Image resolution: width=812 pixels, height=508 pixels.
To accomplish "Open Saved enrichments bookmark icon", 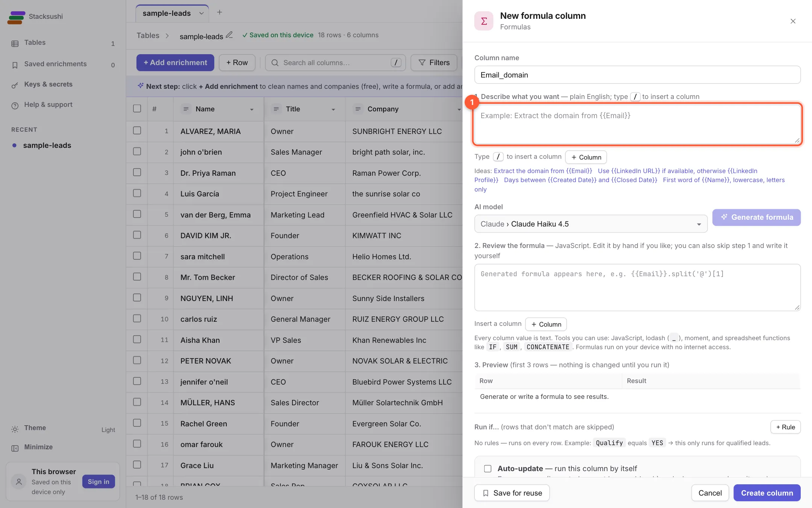I will [x=15, y=65].
